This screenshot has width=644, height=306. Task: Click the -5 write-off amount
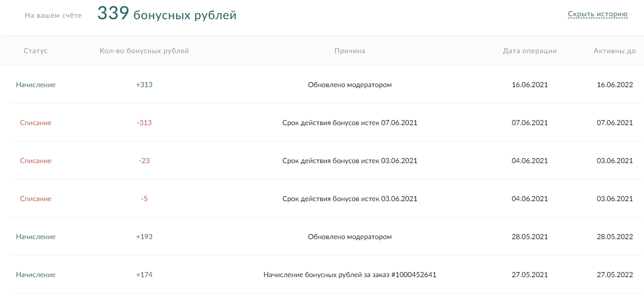pos(144,199)
